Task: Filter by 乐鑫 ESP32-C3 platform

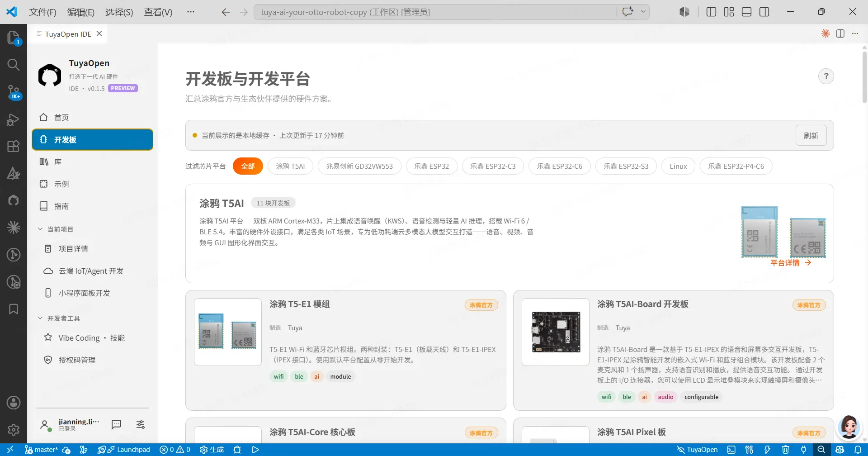Action: click(x=493, y=166)
